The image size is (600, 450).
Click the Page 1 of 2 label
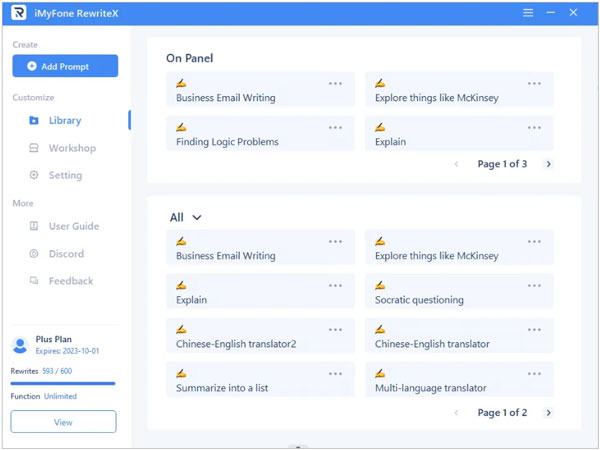[x=502, y=412]
